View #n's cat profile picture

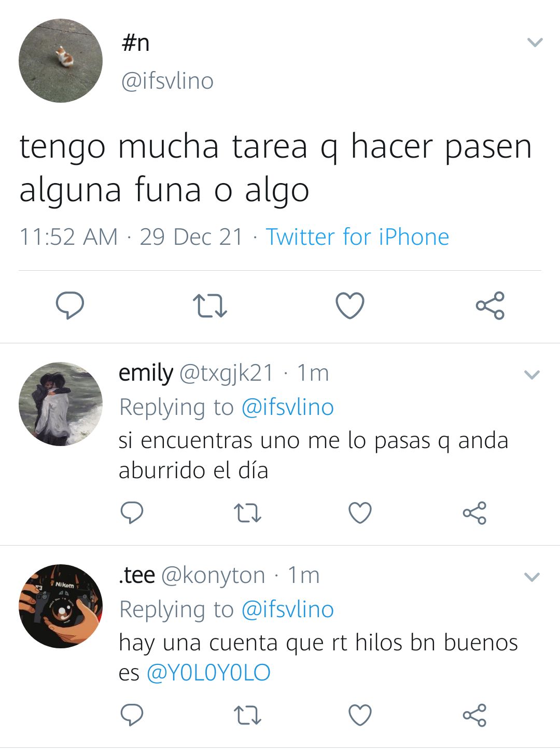[x=61, y=61]
